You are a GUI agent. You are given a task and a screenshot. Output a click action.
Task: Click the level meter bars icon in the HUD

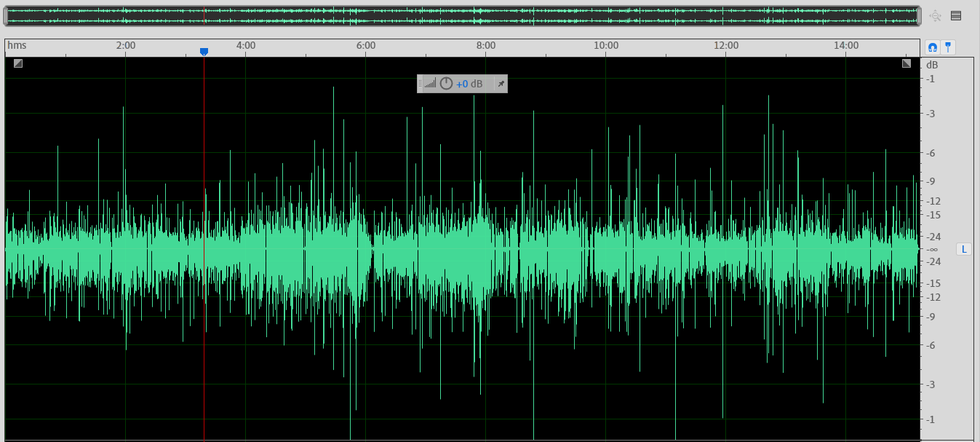coord(431,83)
